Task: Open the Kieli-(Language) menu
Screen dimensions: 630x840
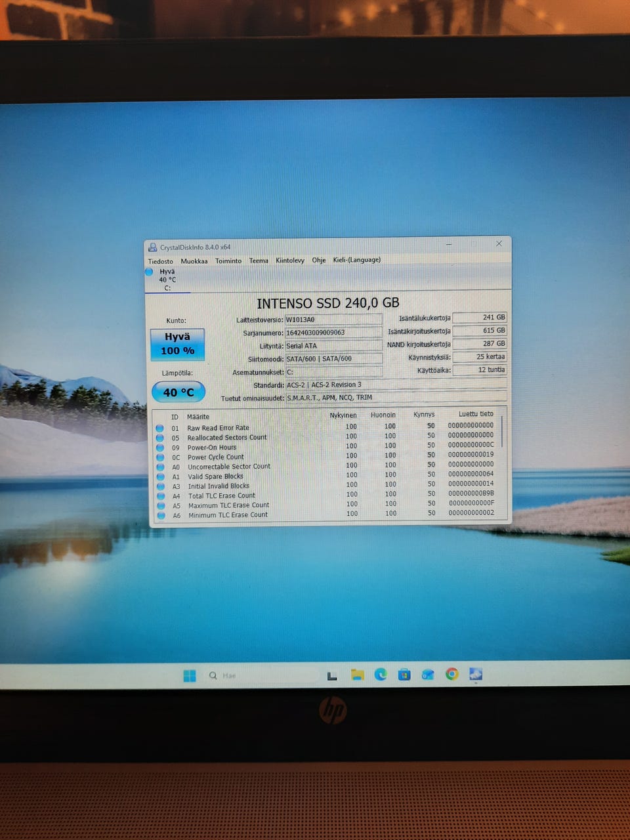Action: click(357, 260)
